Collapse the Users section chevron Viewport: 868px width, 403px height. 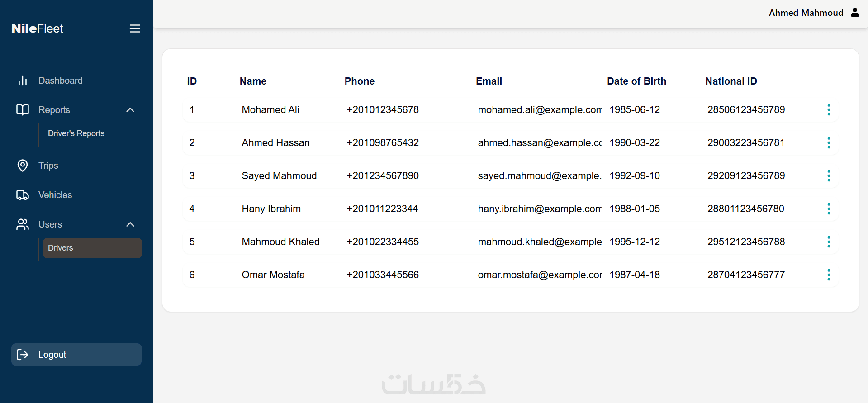tap(130, 224)
